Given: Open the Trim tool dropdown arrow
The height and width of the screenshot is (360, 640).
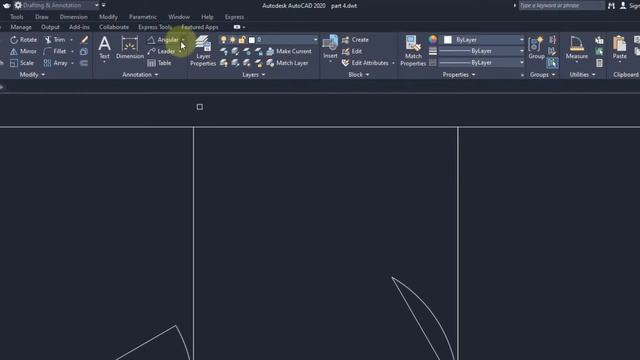Looking at the screenshot, I should pos(71,40).
